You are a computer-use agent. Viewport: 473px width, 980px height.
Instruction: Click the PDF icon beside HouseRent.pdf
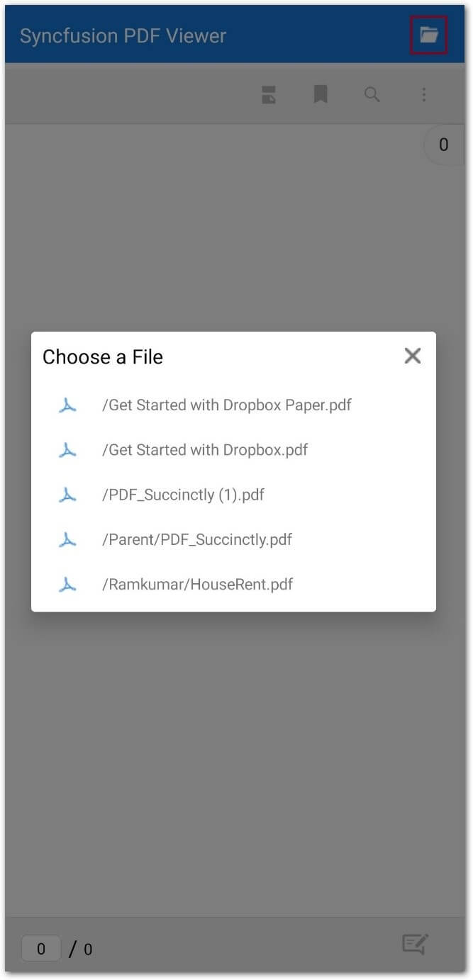67,584
